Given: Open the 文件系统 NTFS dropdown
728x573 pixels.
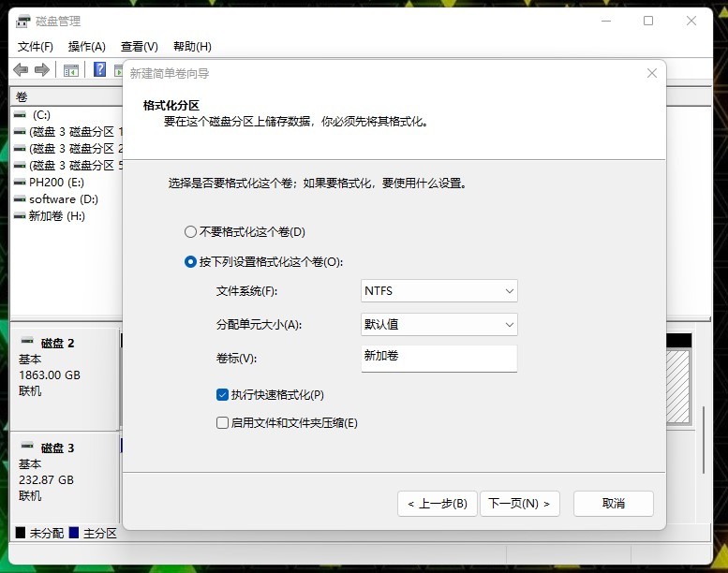Looking at the screenshot, I should click(439, 291).
